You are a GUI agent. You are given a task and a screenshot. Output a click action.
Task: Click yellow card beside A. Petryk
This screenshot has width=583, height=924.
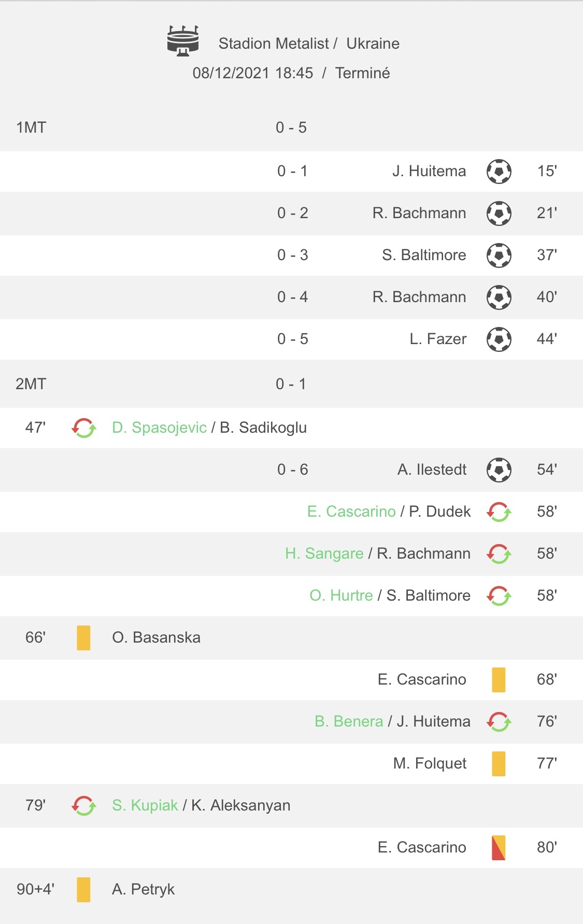(83, 889)
